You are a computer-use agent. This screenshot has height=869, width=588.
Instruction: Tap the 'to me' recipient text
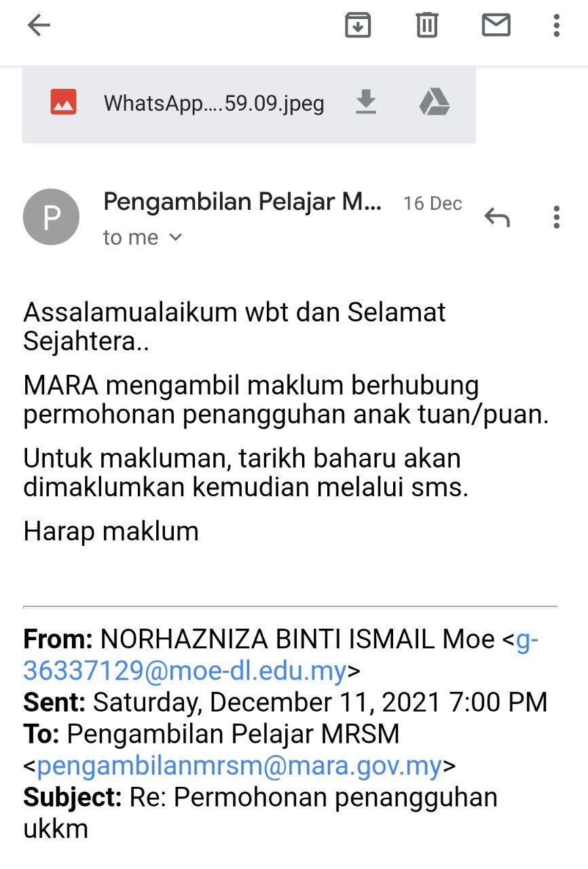pyautogui.click(x=130, y=238)
